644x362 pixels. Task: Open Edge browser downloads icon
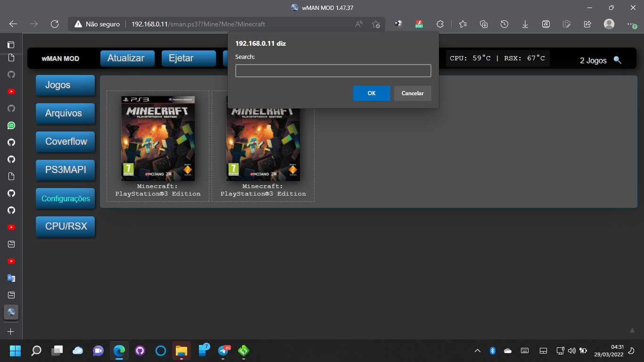tap(525, 24)
